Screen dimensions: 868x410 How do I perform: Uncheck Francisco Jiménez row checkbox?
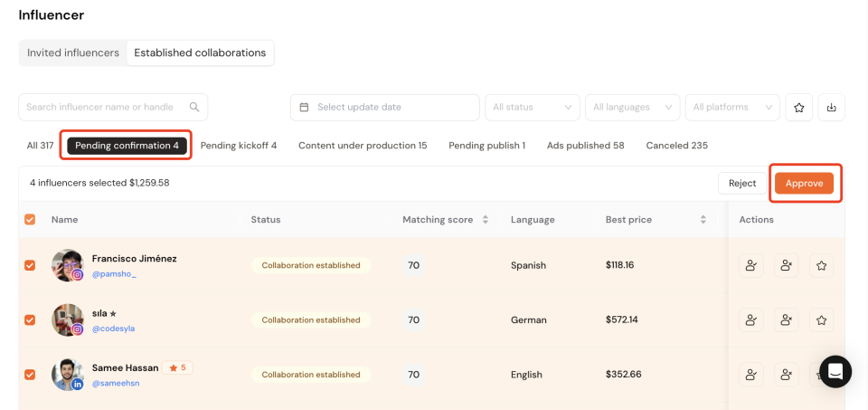coord(30,265)
